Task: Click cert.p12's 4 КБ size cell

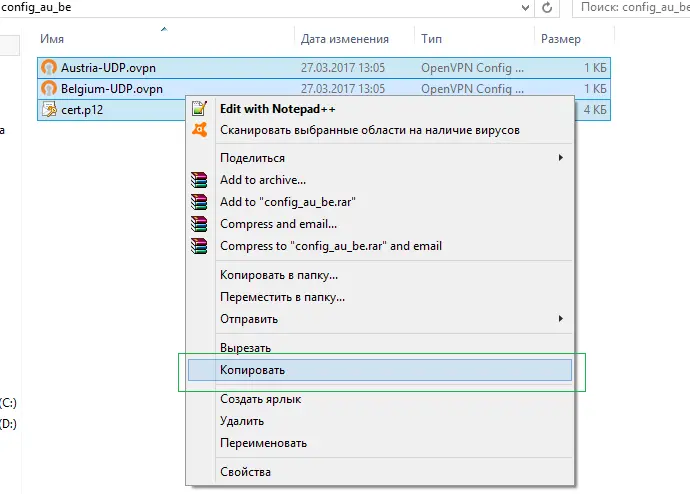Action: pyautogui.click(x=595, y=110)
